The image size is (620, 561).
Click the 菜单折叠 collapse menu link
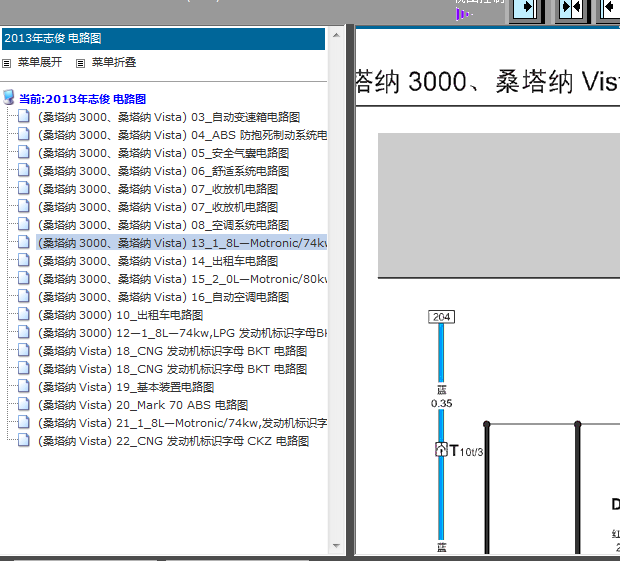114,62
